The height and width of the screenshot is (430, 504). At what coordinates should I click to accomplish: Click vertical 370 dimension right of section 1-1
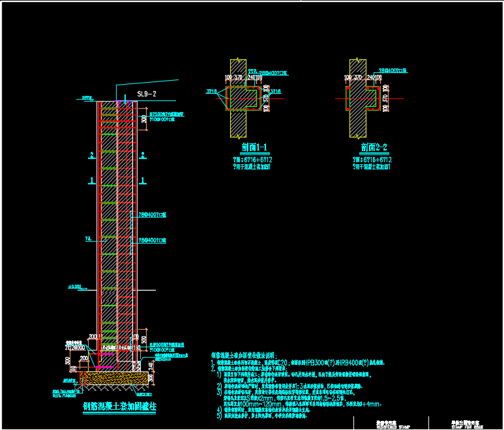point(266,98)
